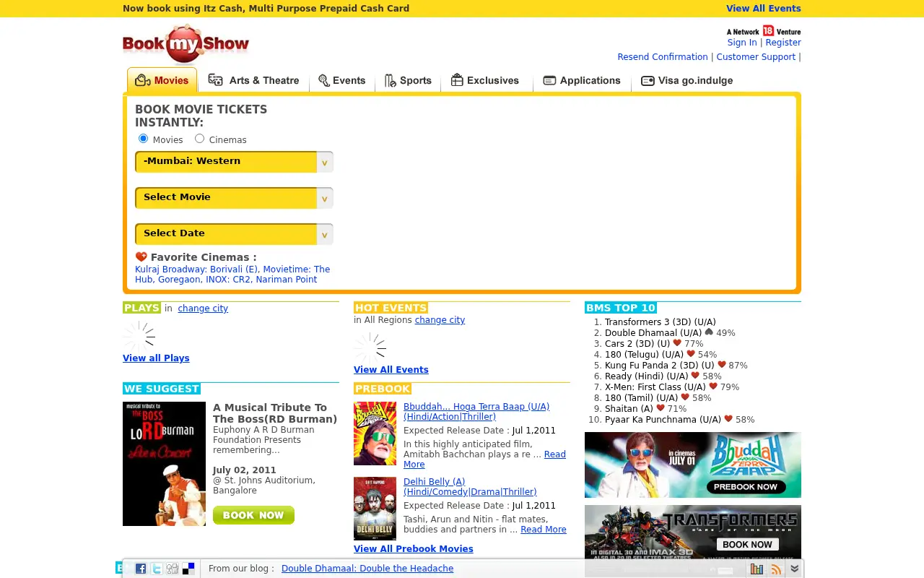The height and width of the screenshot is (578, 924).
Task: Click 180 (Tamil) in BMS Top 10
Action: click(x=642, y=398)
